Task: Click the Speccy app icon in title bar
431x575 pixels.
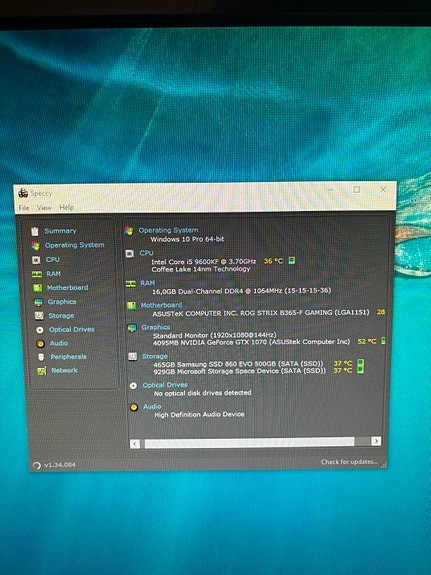Action: click(23, 193)
